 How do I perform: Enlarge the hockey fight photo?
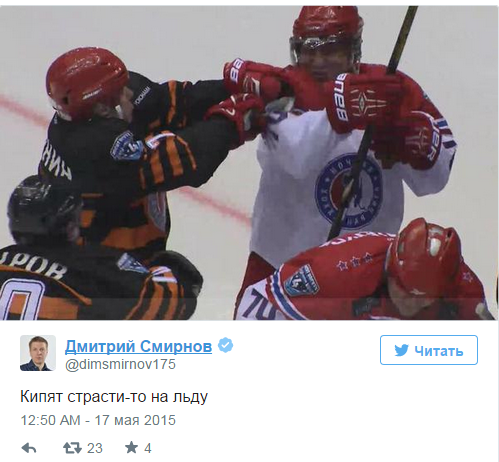coord(249,163)
